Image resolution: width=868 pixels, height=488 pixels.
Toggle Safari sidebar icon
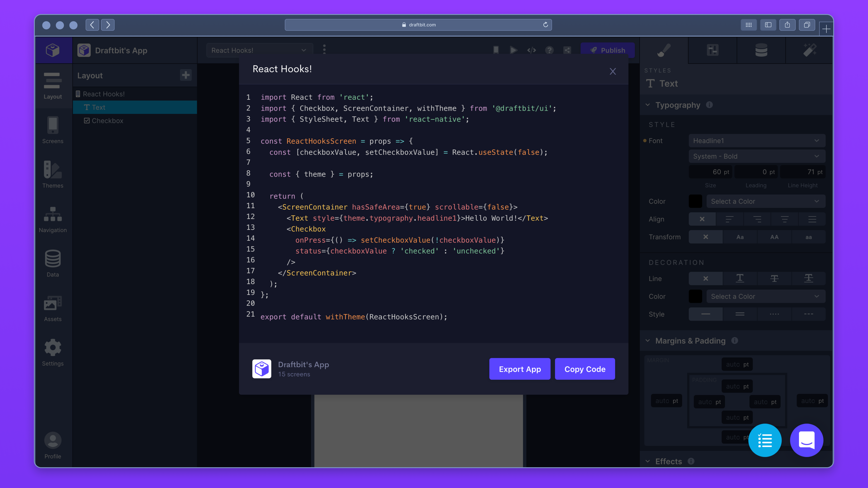768,25
